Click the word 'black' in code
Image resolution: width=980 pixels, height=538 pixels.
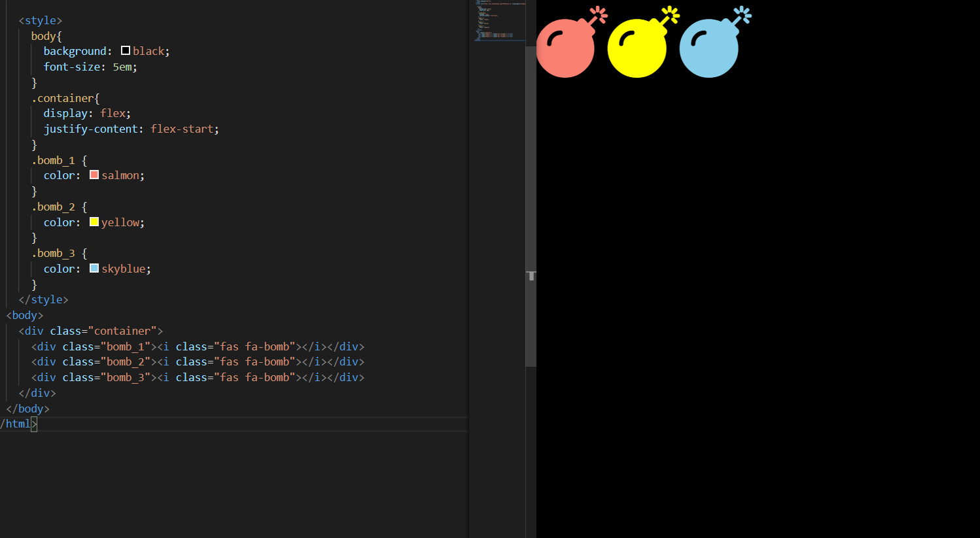149,51
